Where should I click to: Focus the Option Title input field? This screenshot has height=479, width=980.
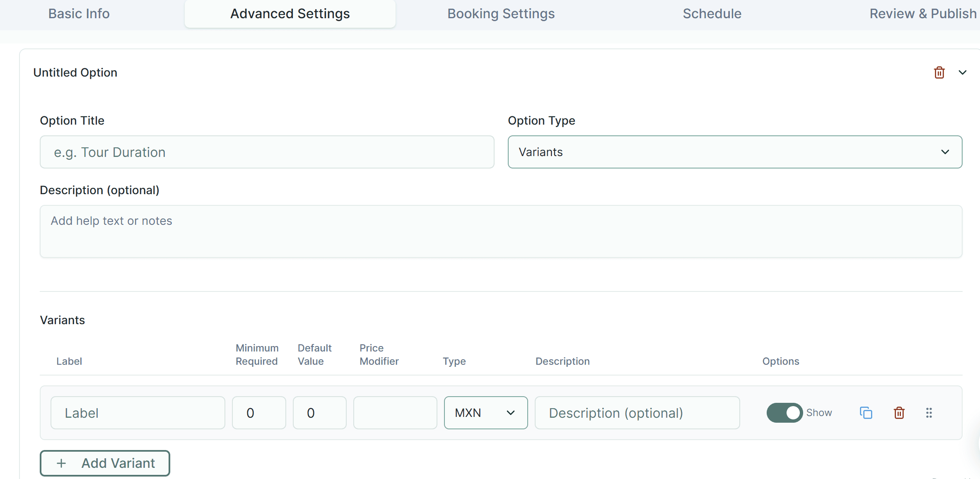tap(267, 152)
